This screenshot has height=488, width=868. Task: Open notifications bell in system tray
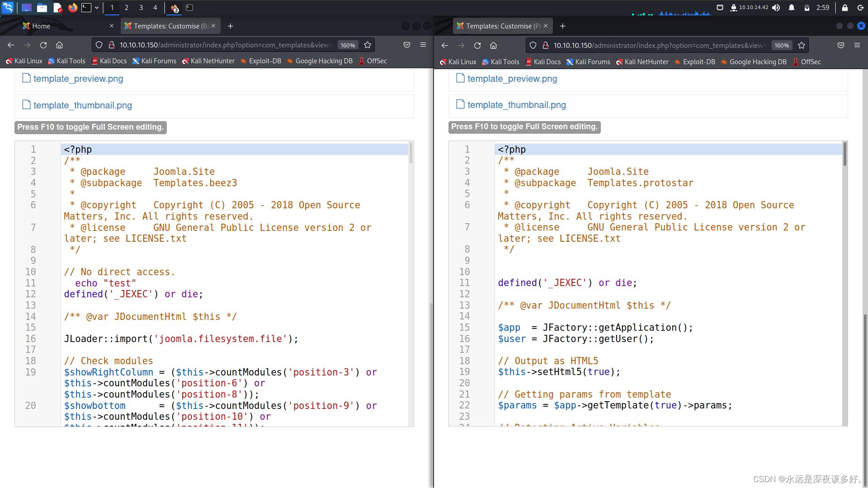coord(792,8)
